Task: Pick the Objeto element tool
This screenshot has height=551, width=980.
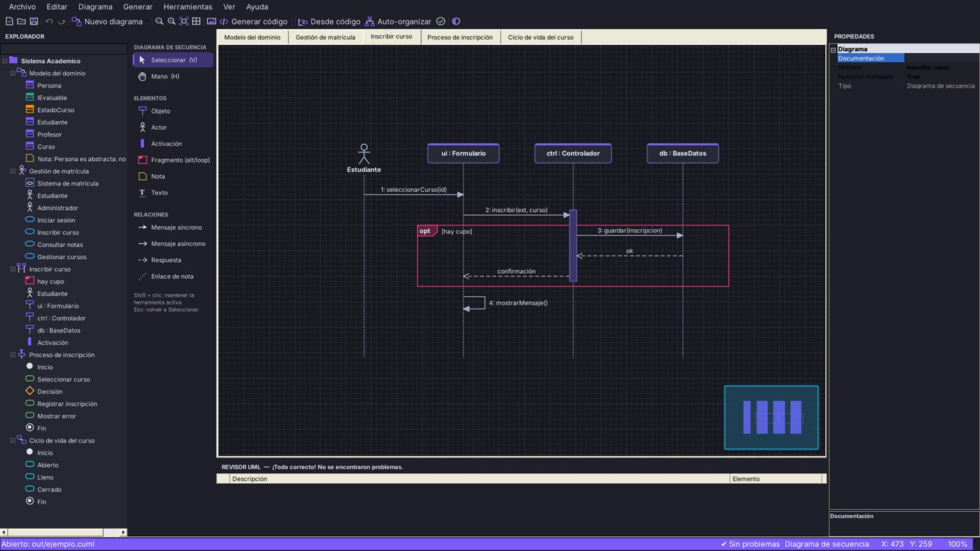Action: [x=172, y=111]
